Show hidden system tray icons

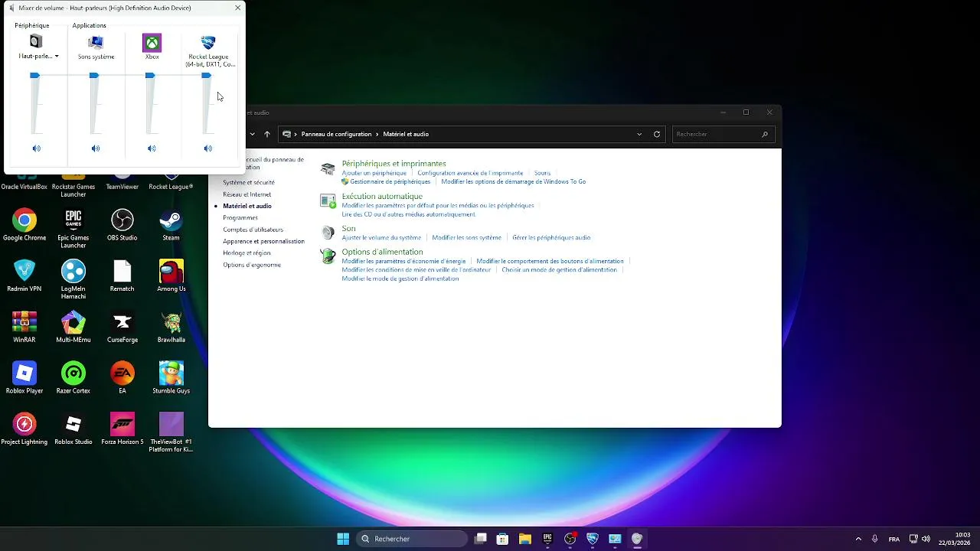pyautogui.click(x=858, y=539)
